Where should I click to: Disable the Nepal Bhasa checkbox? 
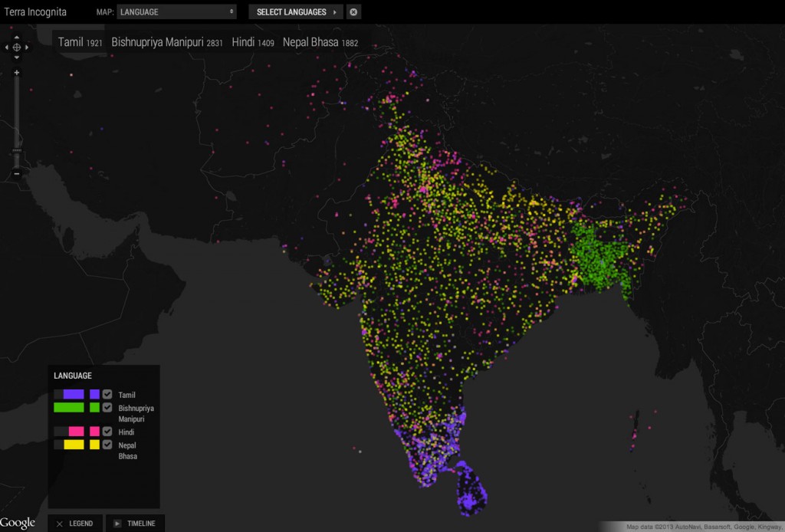coord(107,445)
